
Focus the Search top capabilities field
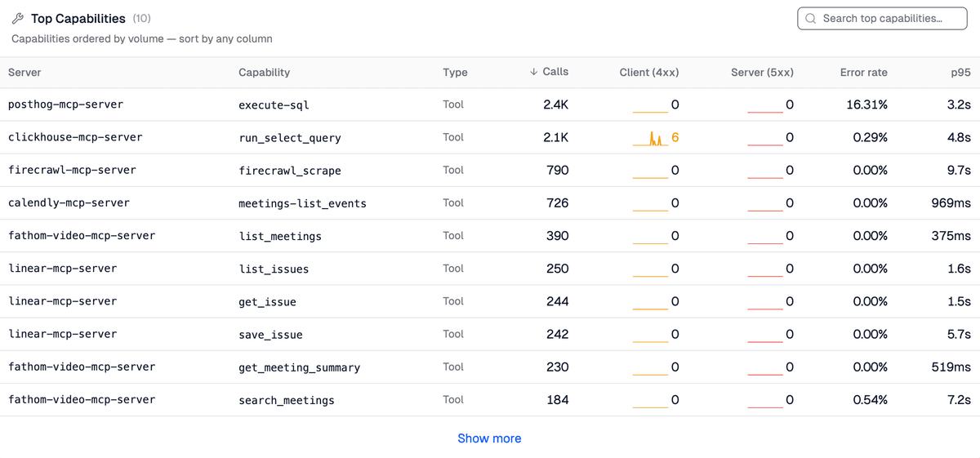click(x=882, y=19)
